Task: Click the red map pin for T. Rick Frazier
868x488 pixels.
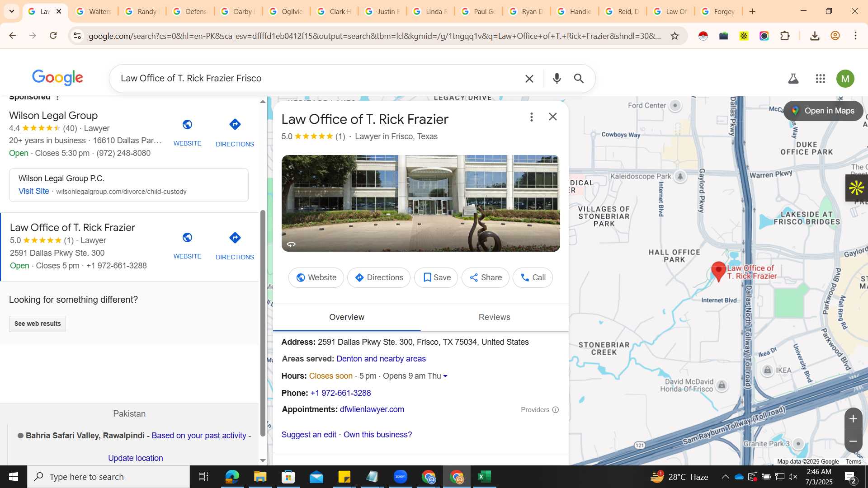Action: click(718, 272)
